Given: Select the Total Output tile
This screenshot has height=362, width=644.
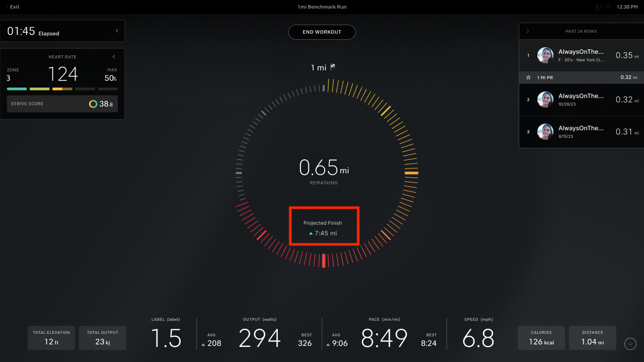Looking at the screenshot, I should tap(103, 338).
